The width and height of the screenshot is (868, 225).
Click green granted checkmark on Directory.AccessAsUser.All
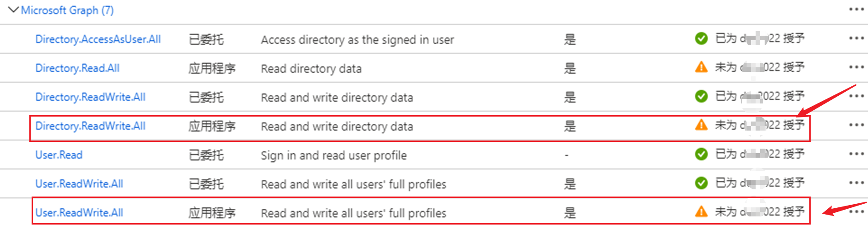tap(701, 38)
